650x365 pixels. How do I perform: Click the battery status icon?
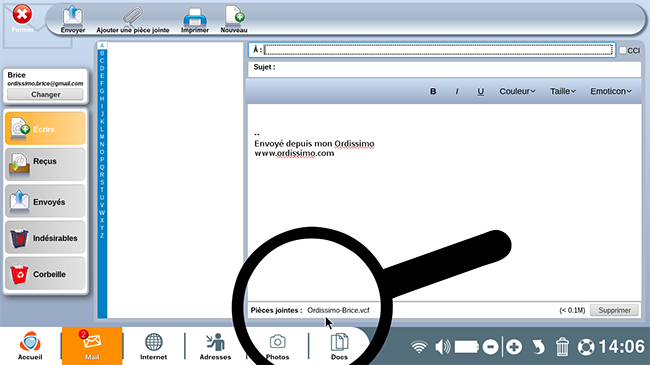tap(467, 347)
